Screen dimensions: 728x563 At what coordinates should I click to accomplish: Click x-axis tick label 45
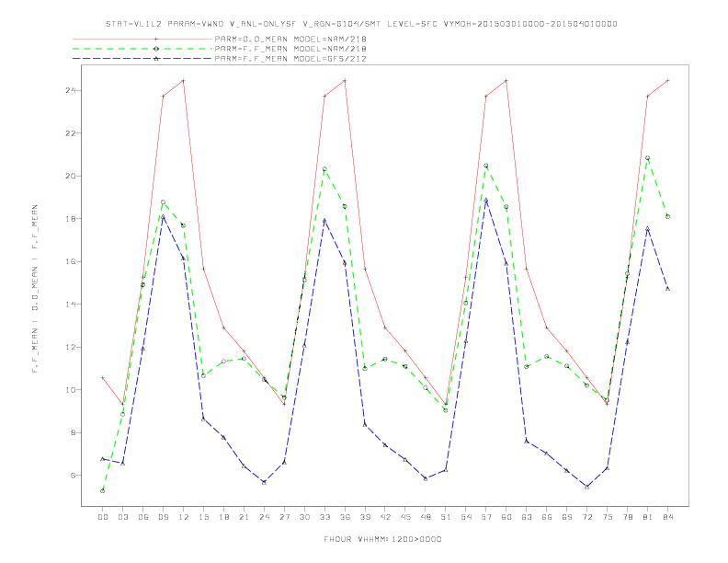405,517
